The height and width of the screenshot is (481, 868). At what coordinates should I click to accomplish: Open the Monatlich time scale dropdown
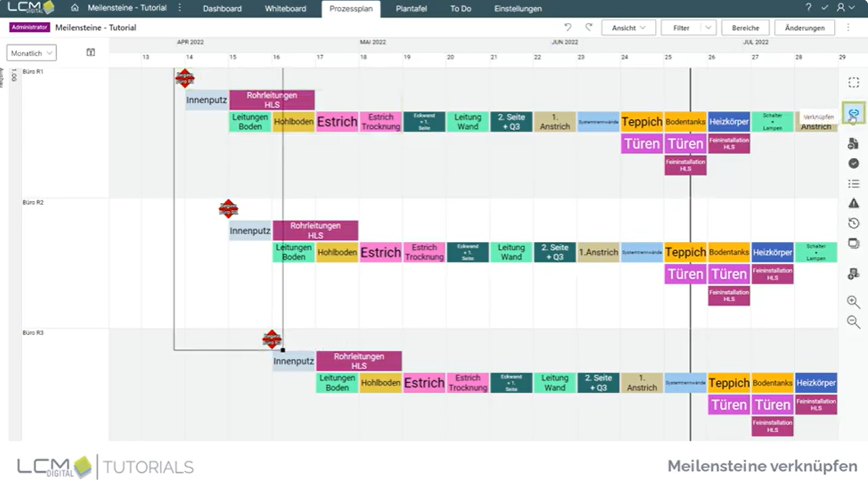31,53
